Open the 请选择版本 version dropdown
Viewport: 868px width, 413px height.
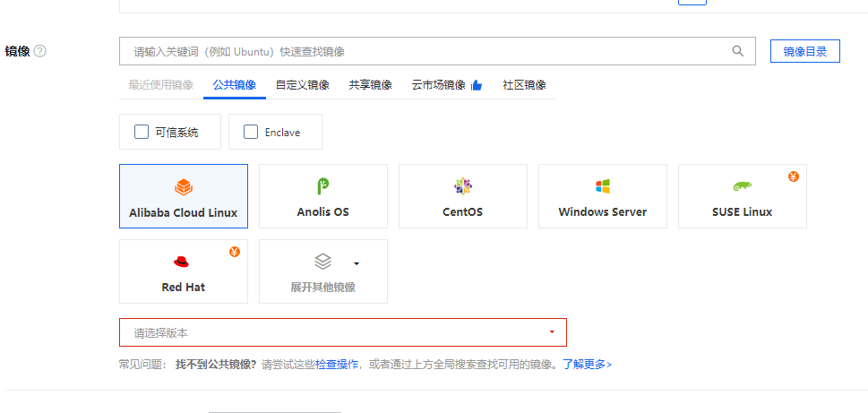pos(342,332)
